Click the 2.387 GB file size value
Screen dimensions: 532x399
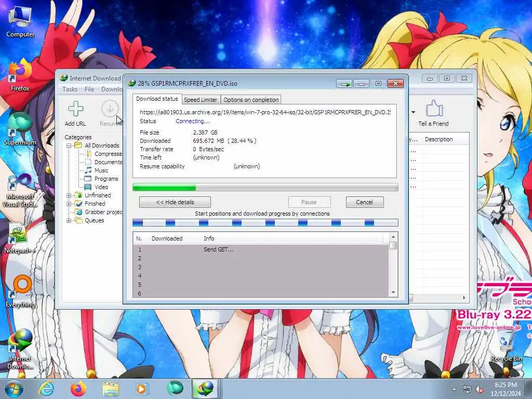(x=205, y=132)
